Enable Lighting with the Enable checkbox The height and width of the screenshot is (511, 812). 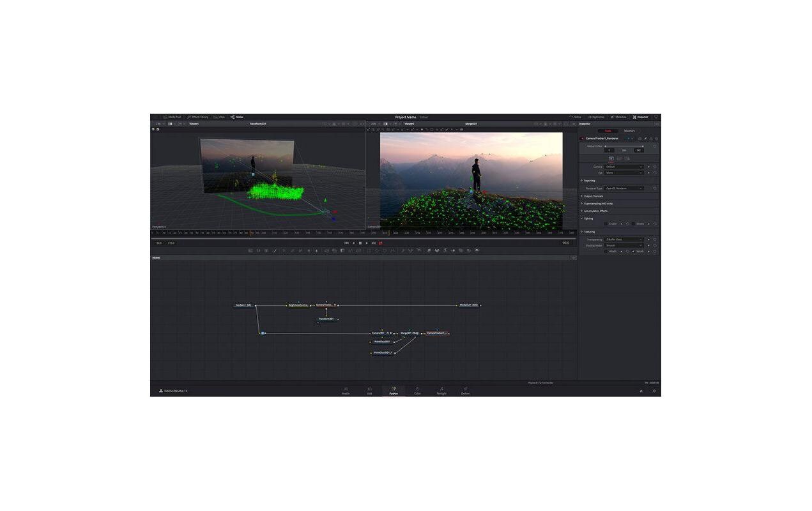pyautogui.click(x=606, y=224)
